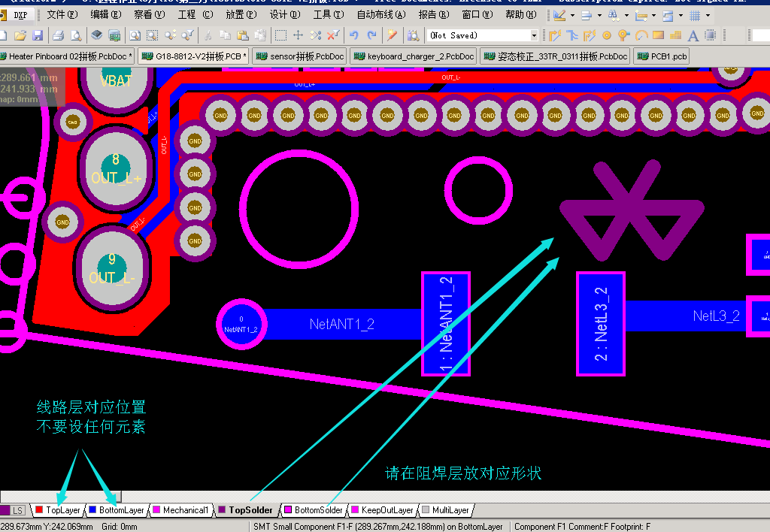The width and height of the screenshot is (770, 532).
Task: Select the Place String text tool
Action: pyautogui.click(x=693, y=35)
